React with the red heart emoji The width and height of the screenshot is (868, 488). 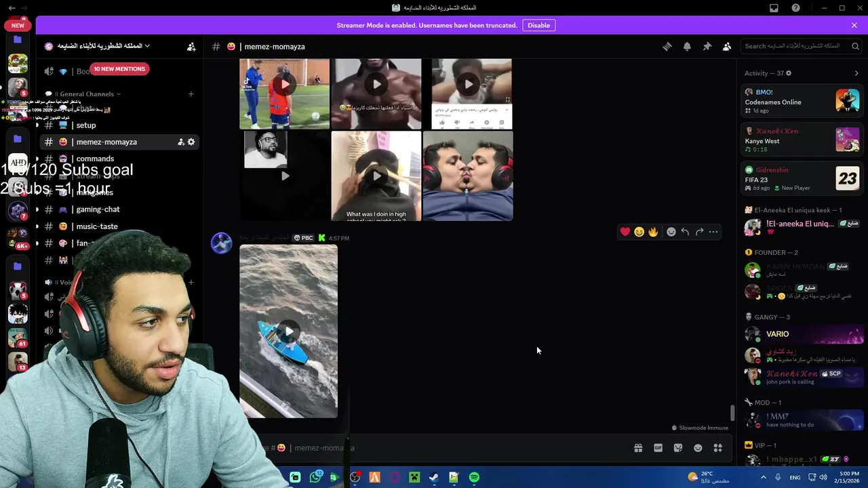coord(625,232)
